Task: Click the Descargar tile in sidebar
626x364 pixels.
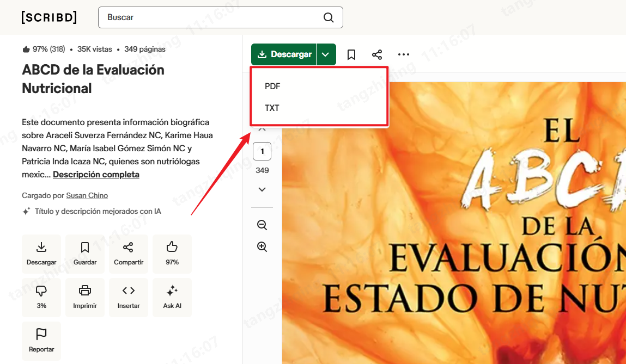Action: (41, 254)
